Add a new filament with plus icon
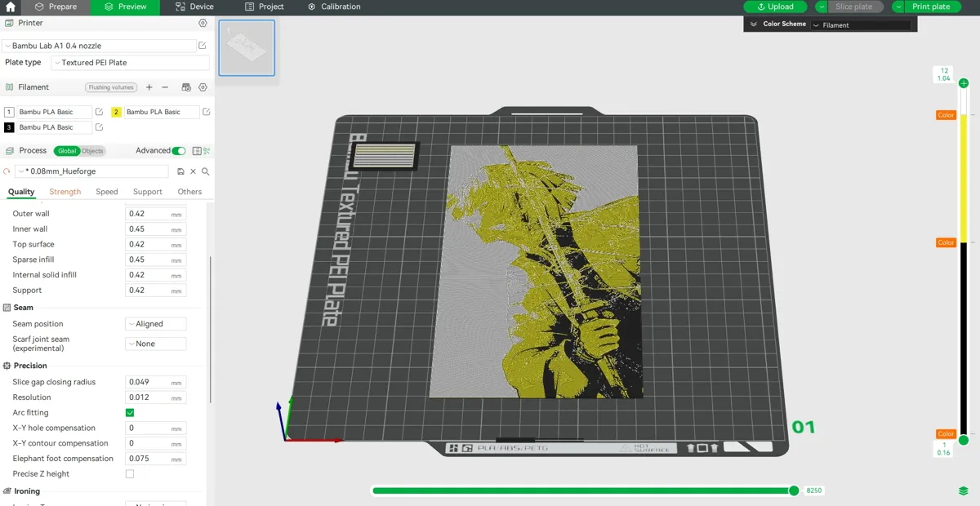 tap(149, 87)
